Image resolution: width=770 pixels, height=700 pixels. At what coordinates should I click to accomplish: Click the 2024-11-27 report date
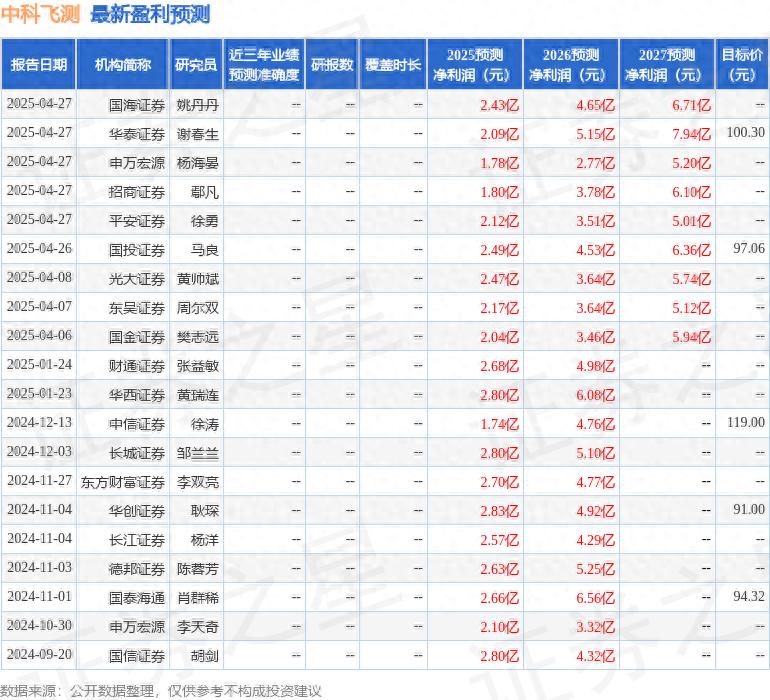click(39, 480)
